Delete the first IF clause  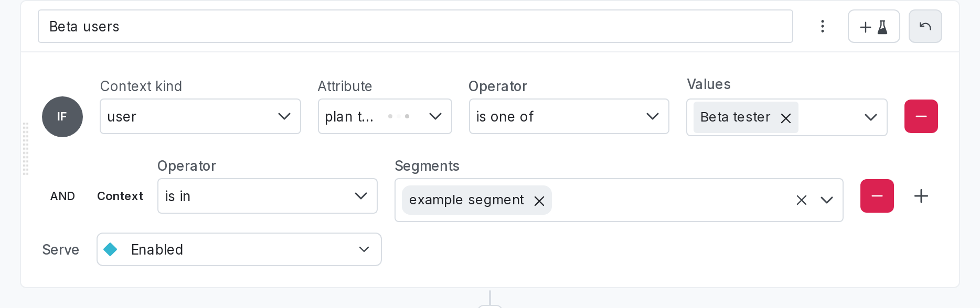(921, 116)
